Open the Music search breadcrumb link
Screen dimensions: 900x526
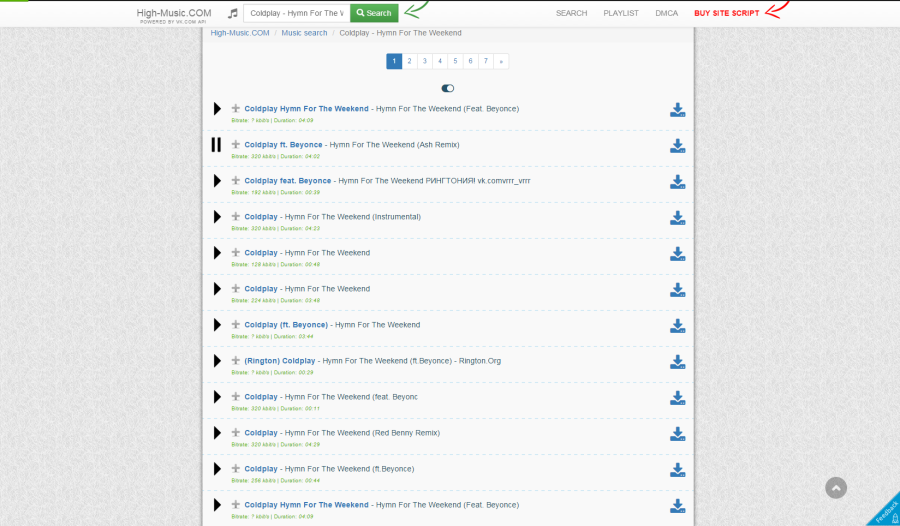tap(304, 33)
